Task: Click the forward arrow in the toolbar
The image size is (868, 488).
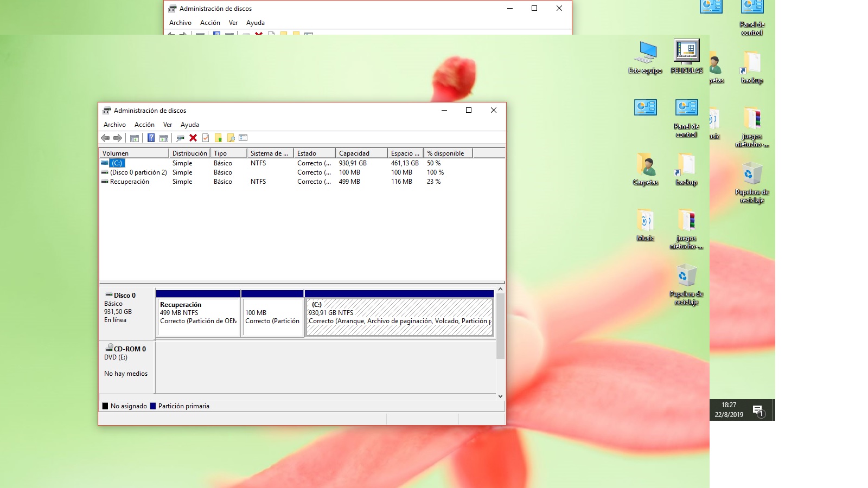Action: click(118, 138)
